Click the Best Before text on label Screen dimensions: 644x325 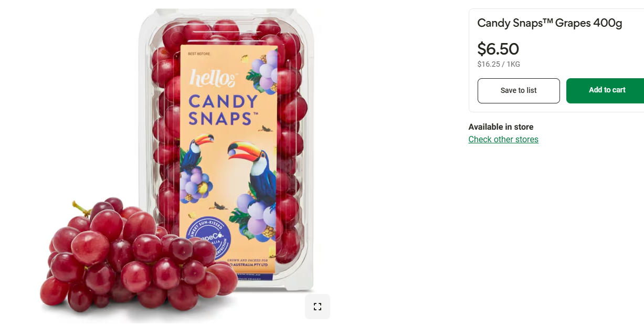tap(199, 54)
